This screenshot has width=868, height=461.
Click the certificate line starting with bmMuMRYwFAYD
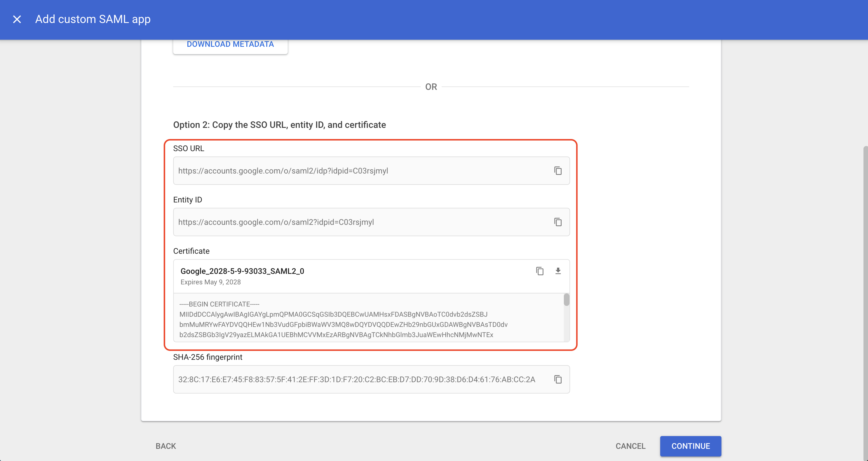pos(343,324)
